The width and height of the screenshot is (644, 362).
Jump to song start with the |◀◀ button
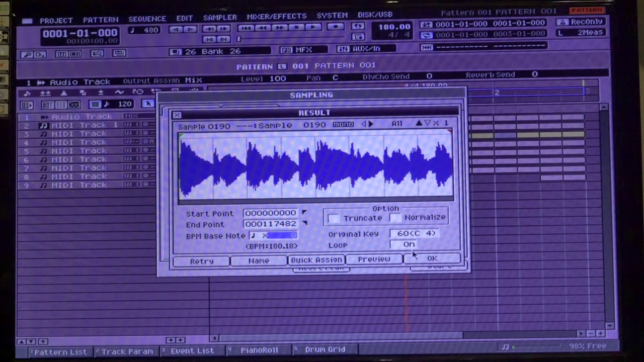[x=246, y=28]
